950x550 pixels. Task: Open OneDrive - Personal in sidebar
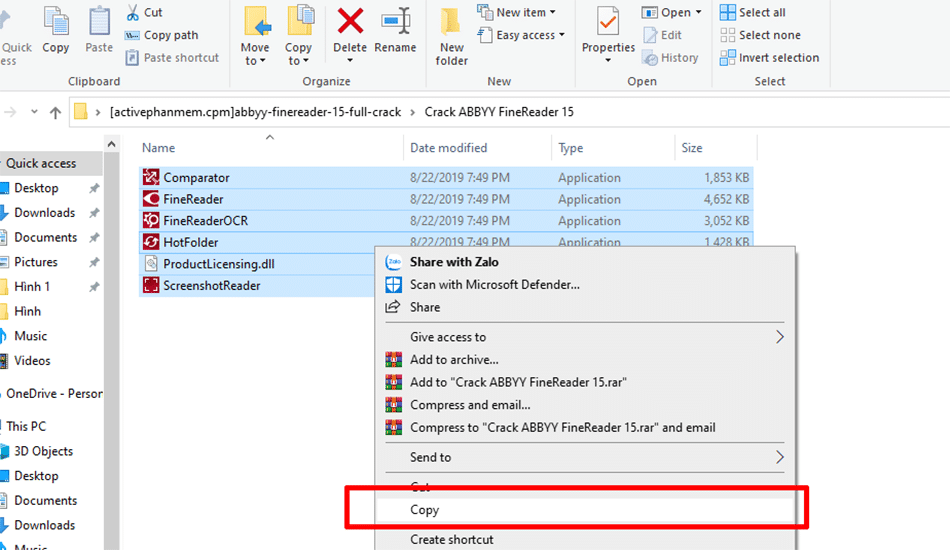pyautogui.click(x=54, y=394)
